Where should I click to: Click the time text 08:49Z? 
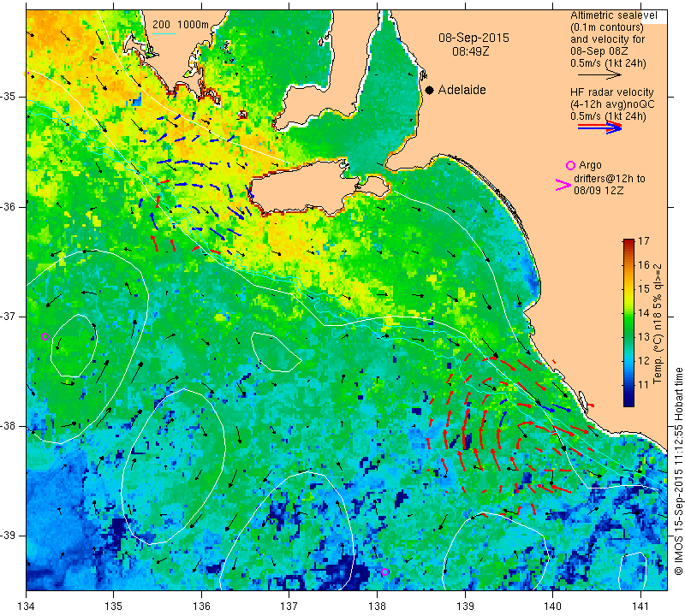click(x=470, y=51)
